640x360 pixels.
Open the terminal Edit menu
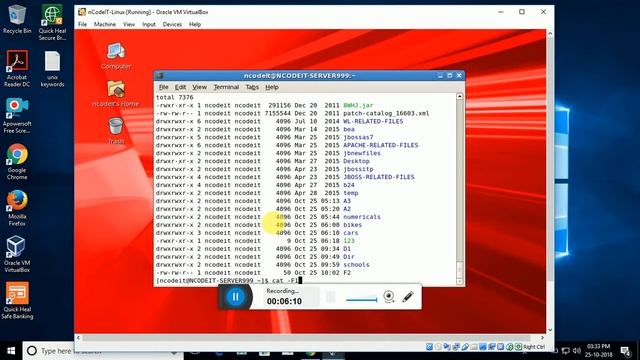coord(180,87)
